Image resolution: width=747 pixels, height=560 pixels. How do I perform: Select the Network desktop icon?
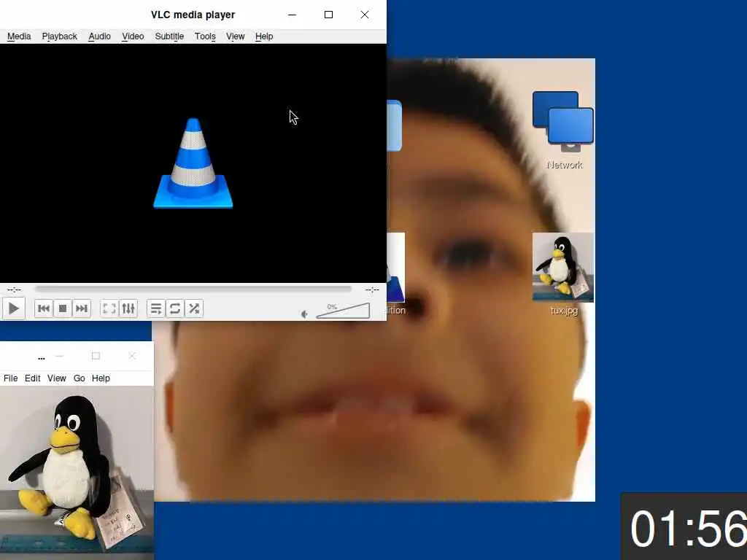coord(563,130)
